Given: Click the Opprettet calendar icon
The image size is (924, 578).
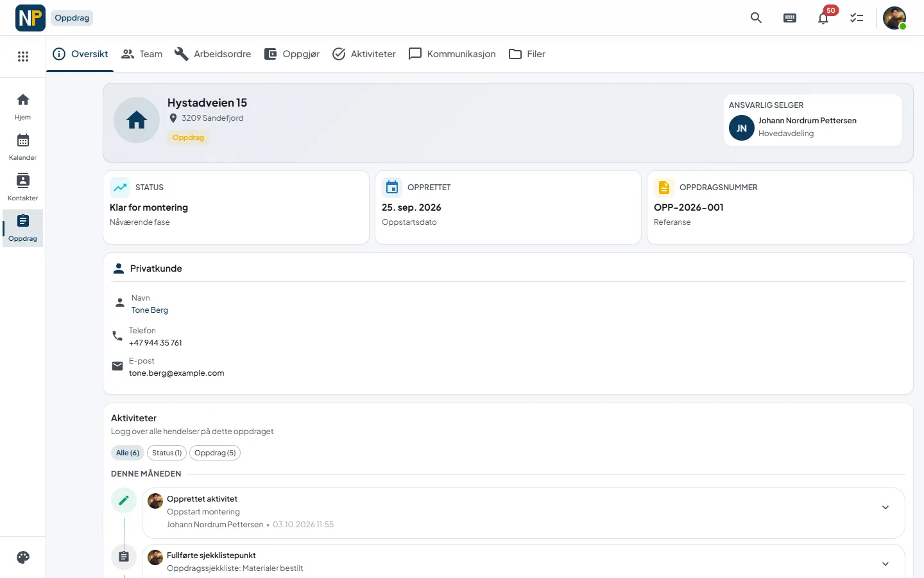Looking at the screenshot, I should pyautogui.click(x=392, y=188).
